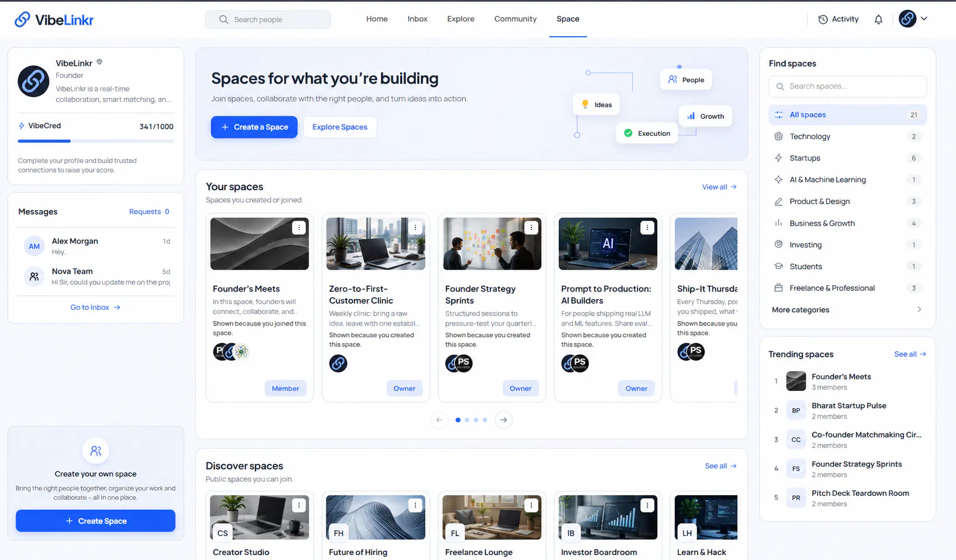Open options menu on Prompt to Production card
The height and width of the screenshot is (560, 956).
coord(647,228)
